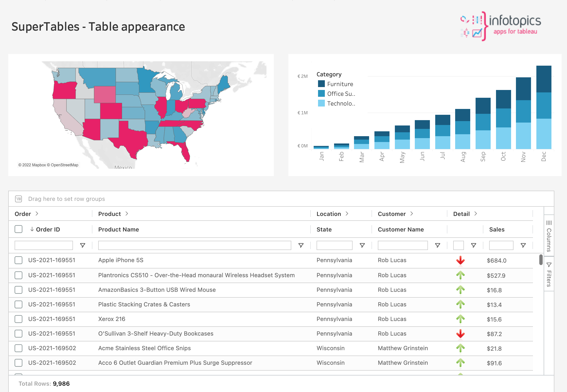Expand the Location column group chevron
567x392 pixels.
(x=347, y=214)
